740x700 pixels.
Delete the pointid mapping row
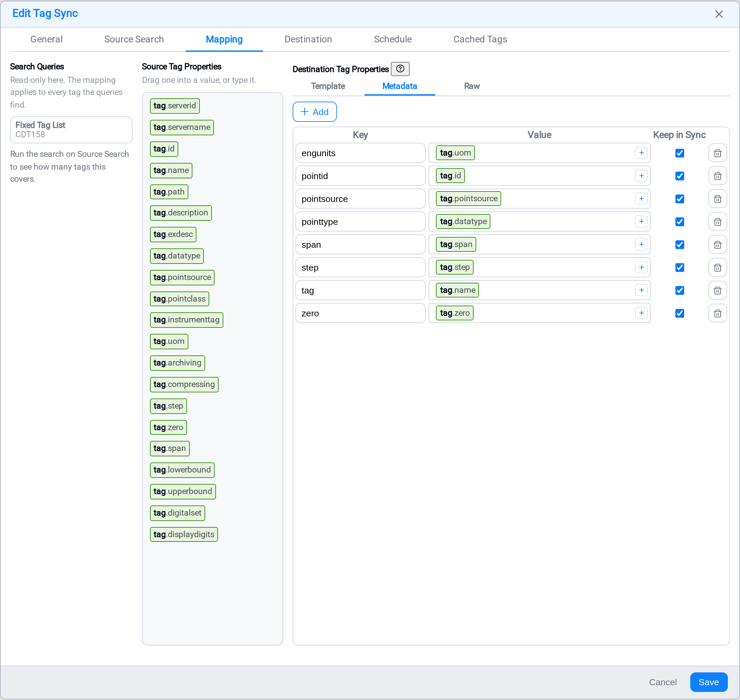point(717,176)
